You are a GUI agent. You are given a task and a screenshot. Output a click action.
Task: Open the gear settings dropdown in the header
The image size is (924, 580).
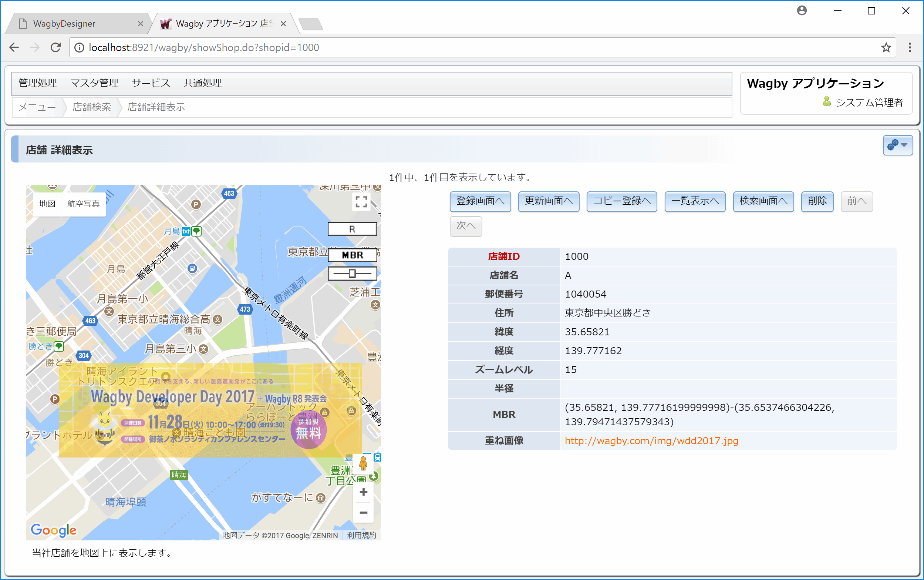point(898,145)
